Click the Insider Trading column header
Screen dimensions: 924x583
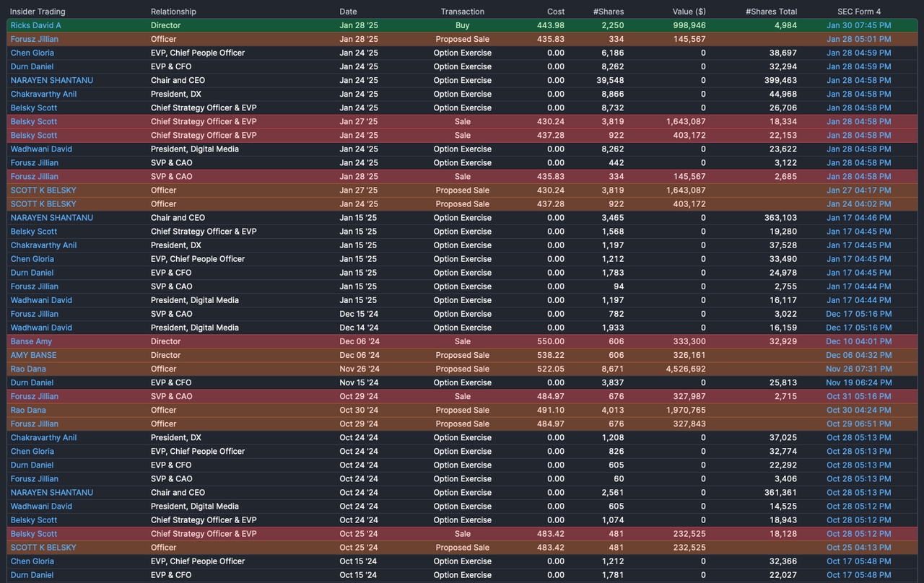(38, 12)
